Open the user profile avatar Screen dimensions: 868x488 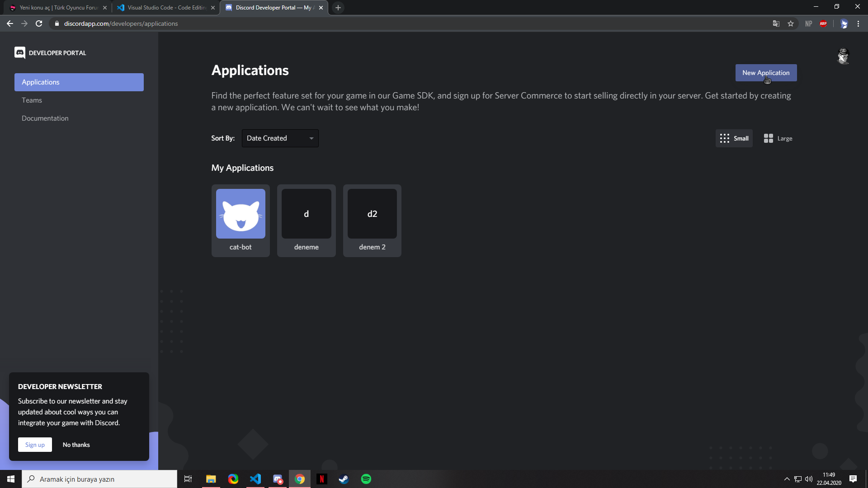[843, 56]
